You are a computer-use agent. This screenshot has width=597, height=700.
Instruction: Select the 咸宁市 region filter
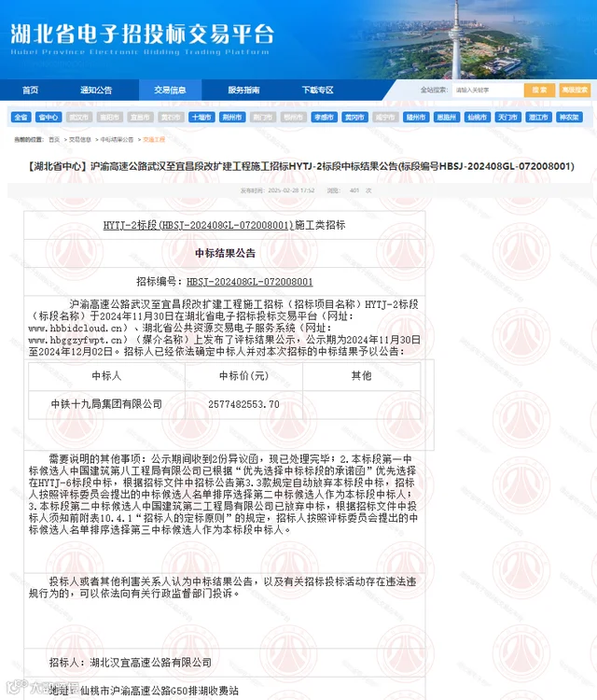pyautogui.click(x=385, y=117)
